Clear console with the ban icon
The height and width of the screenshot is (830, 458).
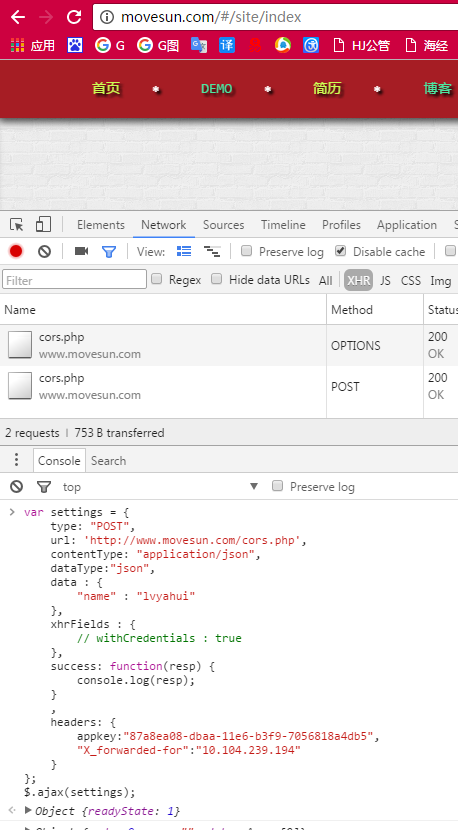[x=16, y=486]
